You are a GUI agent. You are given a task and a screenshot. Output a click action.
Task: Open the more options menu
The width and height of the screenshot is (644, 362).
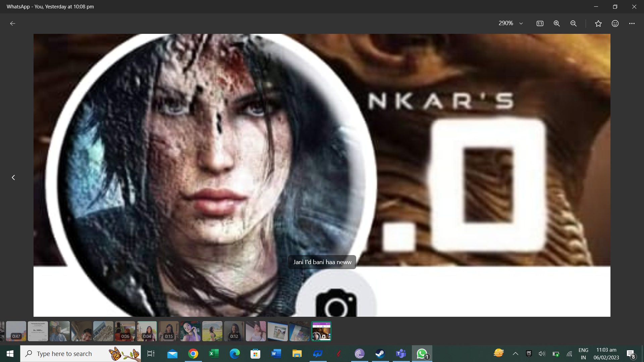pos(632,23)
